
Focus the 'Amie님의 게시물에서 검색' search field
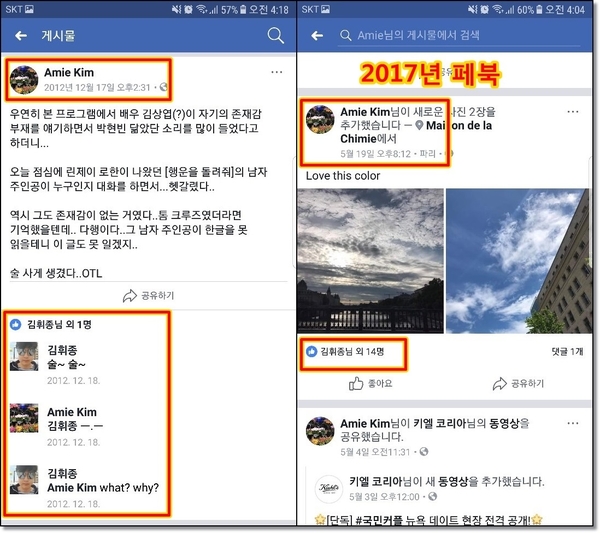coord(459,36)
